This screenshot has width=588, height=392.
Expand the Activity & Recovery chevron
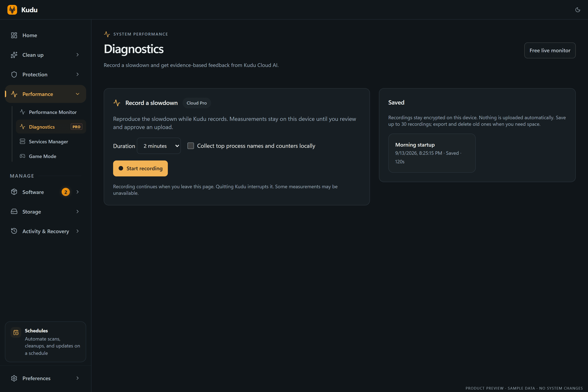click(x=78, y=231)
